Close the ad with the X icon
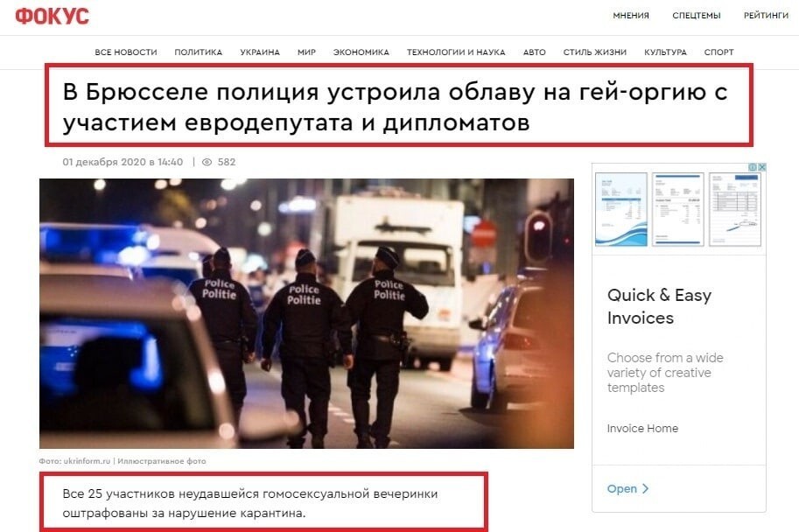The width and height of the screenshot is (799, 532). coord(761,167)
